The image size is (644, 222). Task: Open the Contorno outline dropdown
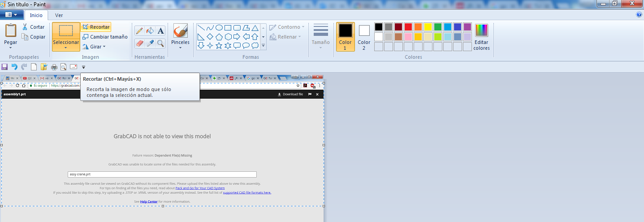[287, 27]
